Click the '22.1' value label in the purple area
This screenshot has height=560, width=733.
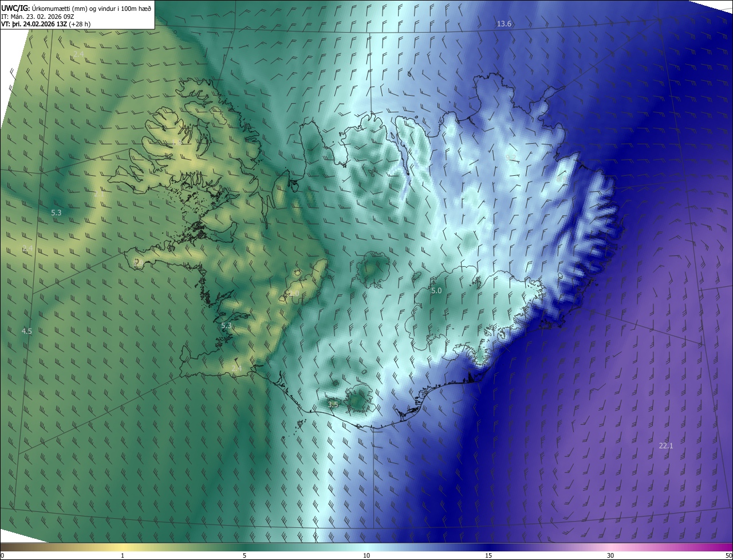tap(666, 445)
